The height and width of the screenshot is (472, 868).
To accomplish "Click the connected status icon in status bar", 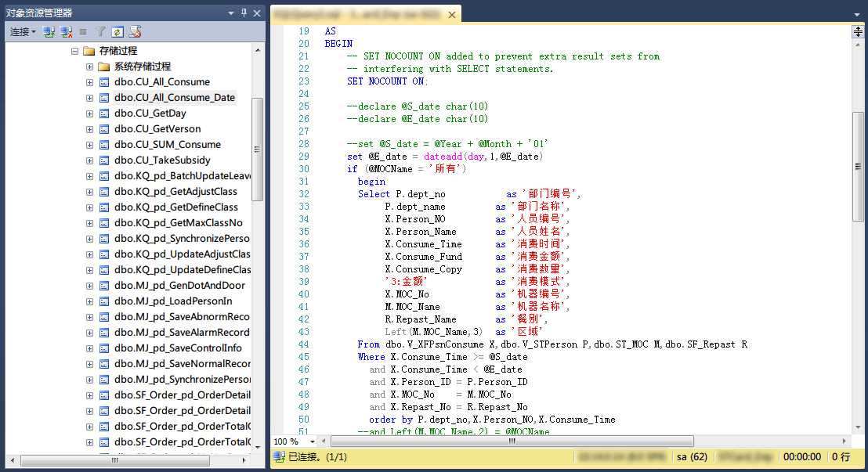I will [x=279, y=457].
